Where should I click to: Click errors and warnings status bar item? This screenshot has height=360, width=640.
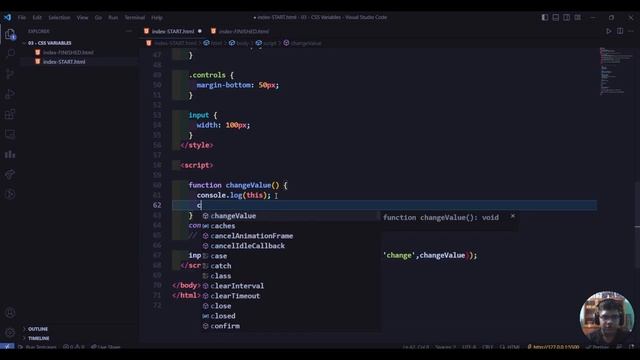(74, 347)
